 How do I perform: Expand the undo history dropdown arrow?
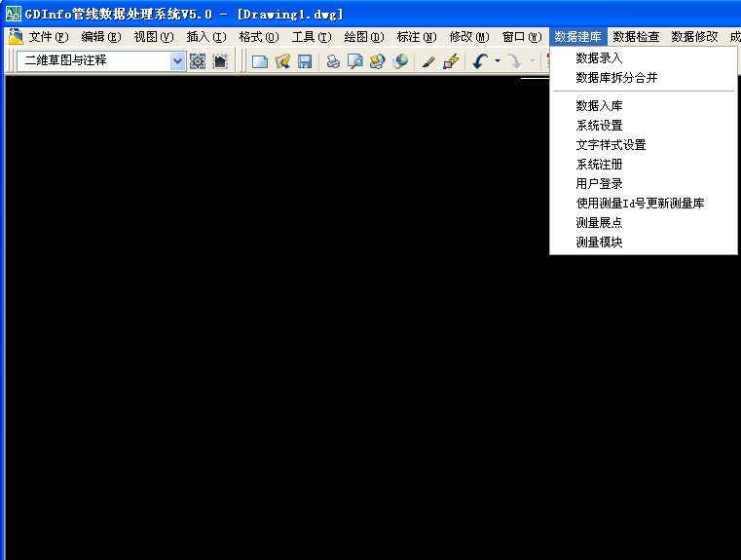(x=498, y=61)
